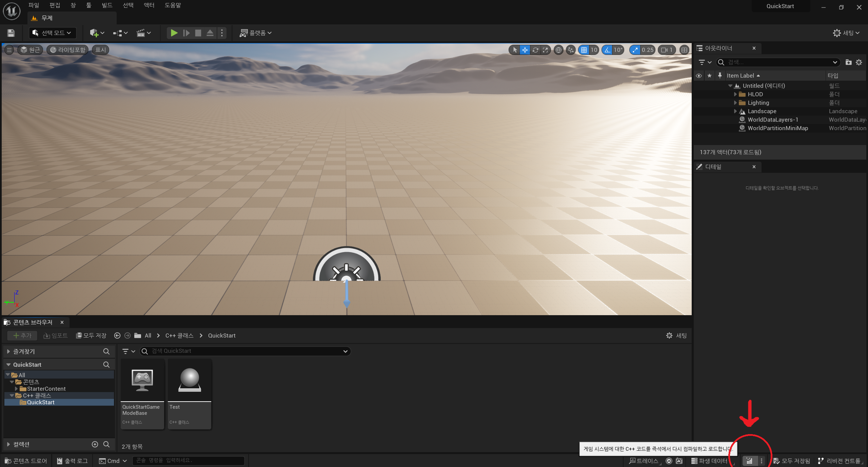The width and height of the screenshot is (868, 467).
Task: Select the translate move tool in viewport
Action: coord(525,50)
